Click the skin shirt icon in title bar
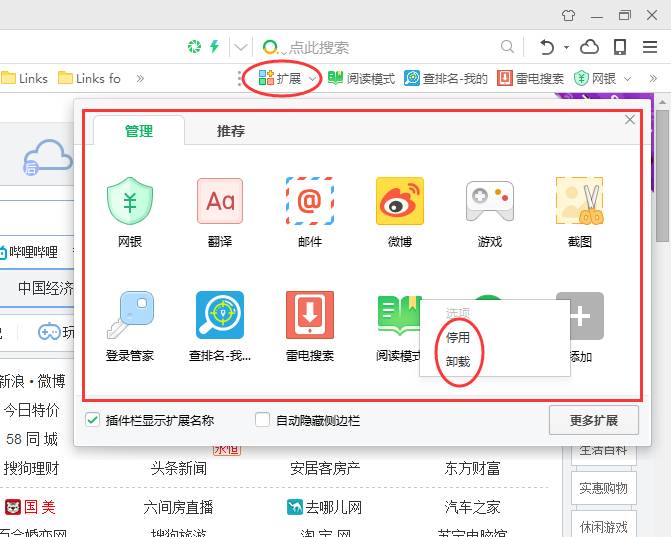Image resolution: width=671 pixels, height=537 pixels. click(x=568, y=16)
